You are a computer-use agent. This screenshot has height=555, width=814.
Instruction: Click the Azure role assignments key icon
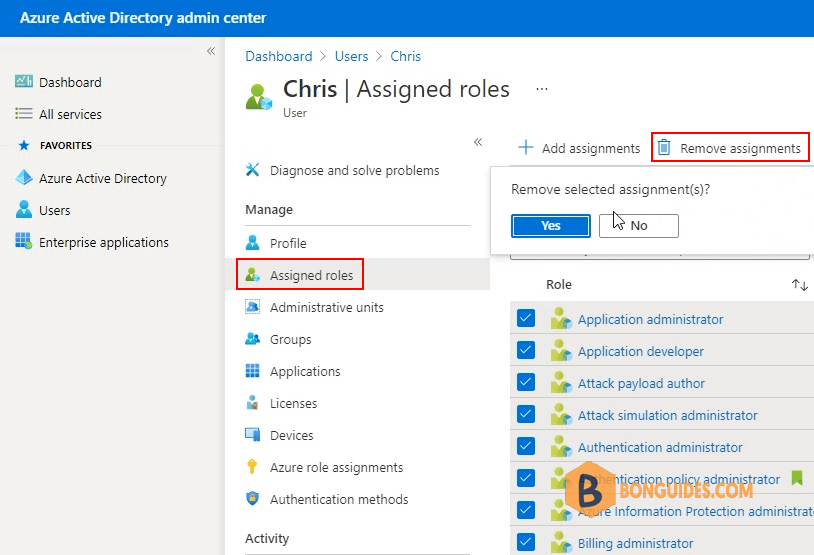click(252, 467)
